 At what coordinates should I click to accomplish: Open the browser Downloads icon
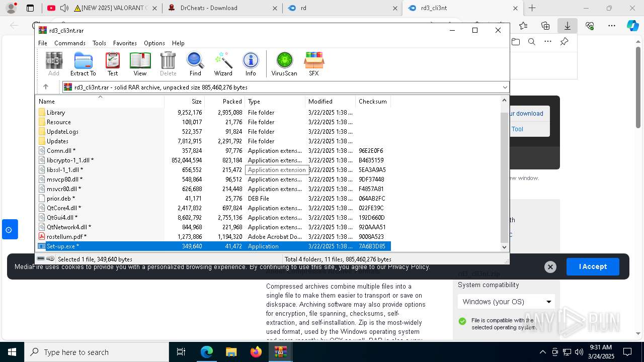[x=568, y=26]
